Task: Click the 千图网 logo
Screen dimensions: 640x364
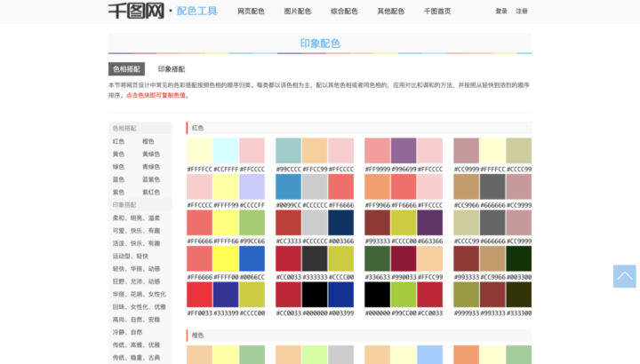Action: pyautogui.click(x=136, y=11)
